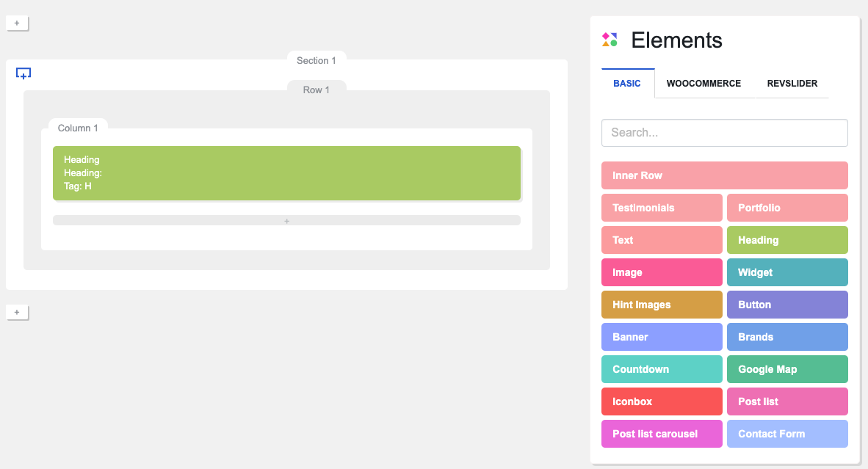This screenshot has width=868, height=469.
Task: Add the Image element
Action: click(x=662, y=272)
